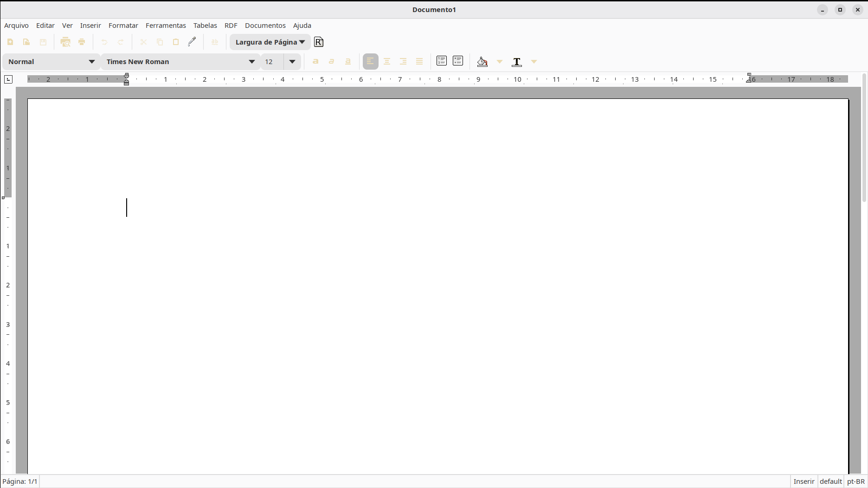Toggle the Inserir mode in status bar

[804, 481]
